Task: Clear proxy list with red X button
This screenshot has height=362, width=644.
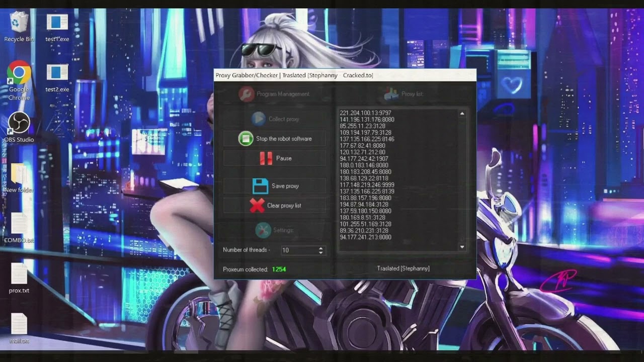Action: pyautogui.click(x=275, y=206)
